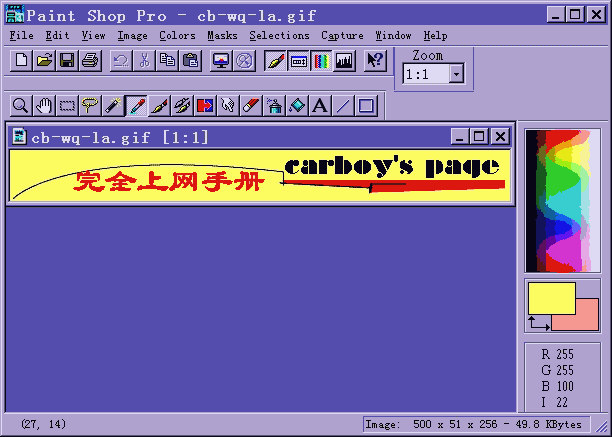This screenshot has width=612, height=437.
Task: Select the Hand mover tool
Action: point(44,106)
